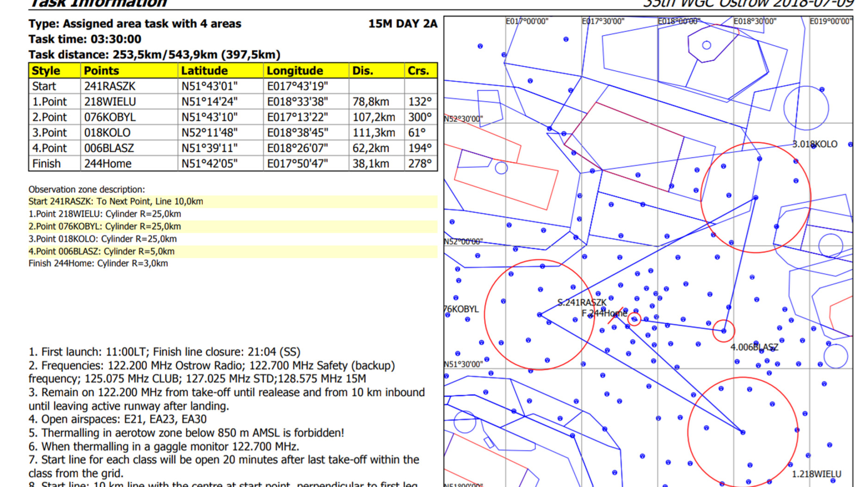The width and height of the screenshot is (868, 487).
Task: Click the highlighted "Start 241RASZK" zone line
Action: [116, 201]
